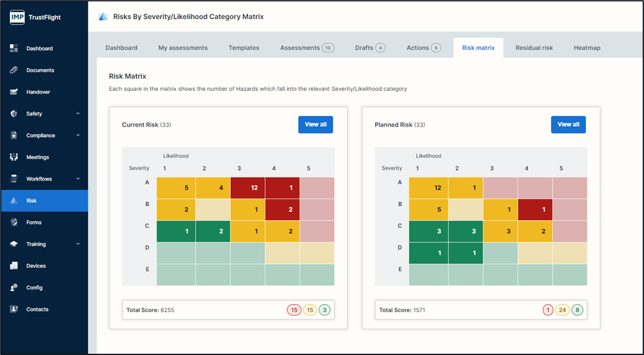Viewport: 644px width, 355px height.
Task: Click the TrustFlight IMP logo
Action: pyautogui.click(x=17, y=18)
